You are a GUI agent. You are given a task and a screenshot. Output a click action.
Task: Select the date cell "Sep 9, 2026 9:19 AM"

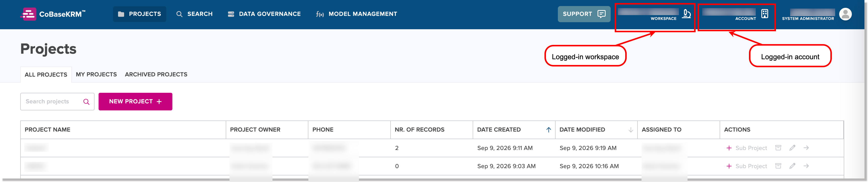pos(588,148)
